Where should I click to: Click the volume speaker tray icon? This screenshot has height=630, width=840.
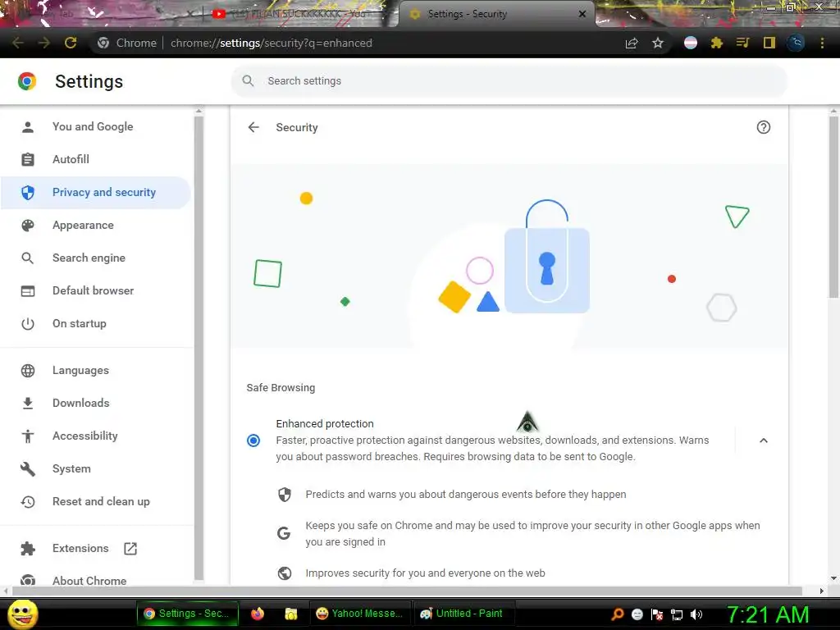pos(696,614)
